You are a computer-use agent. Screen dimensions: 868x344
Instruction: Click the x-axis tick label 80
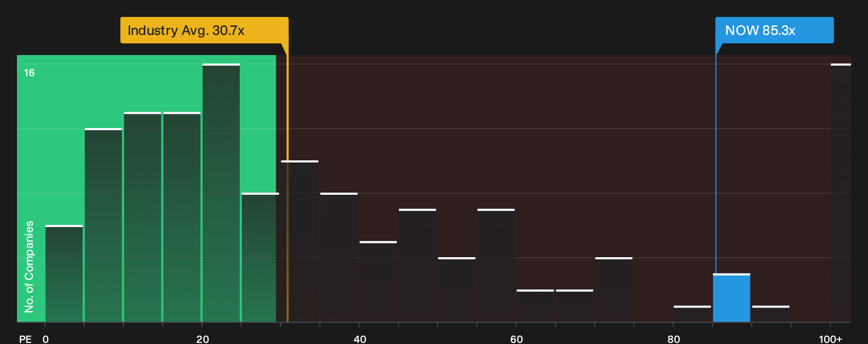click(674, 339)
